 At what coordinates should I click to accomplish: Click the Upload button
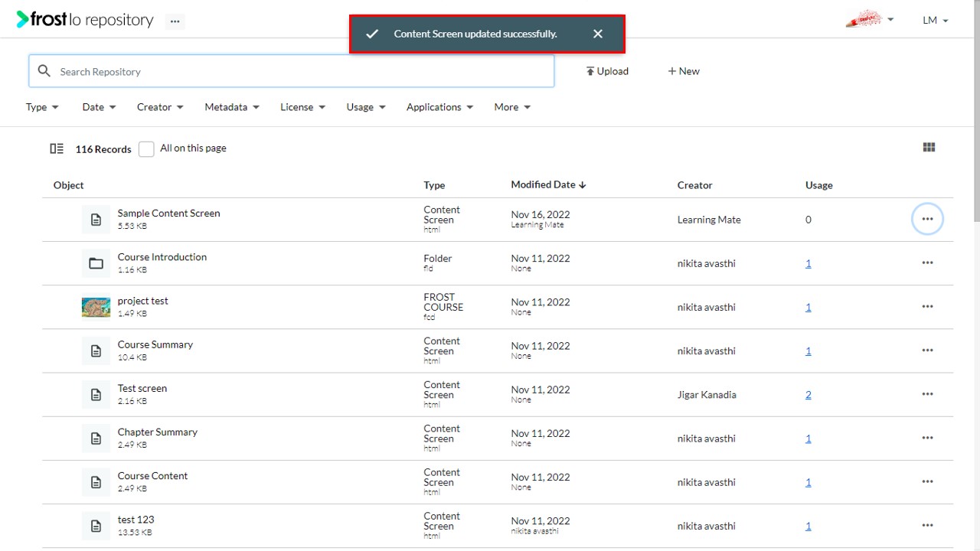607,71
